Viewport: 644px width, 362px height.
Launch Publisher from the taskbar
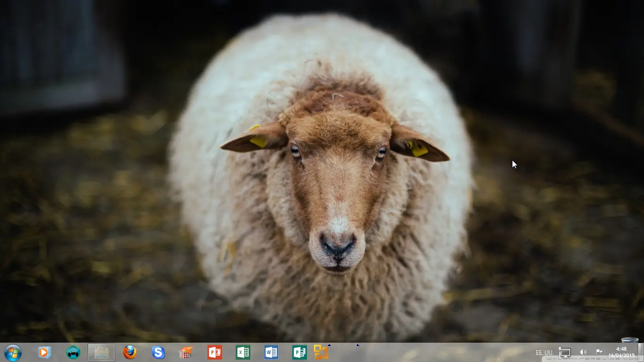point(299,352)
